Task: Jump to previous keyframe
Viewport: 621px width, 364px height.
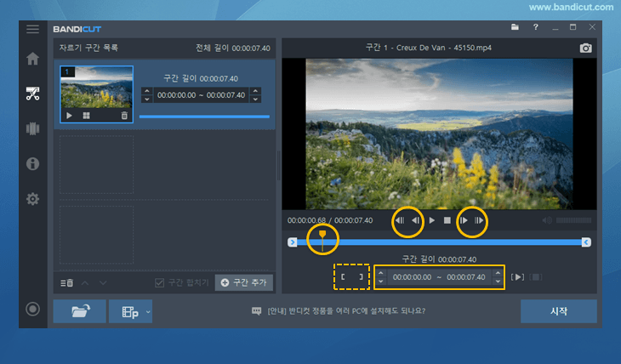Action: tap(400, 220)
